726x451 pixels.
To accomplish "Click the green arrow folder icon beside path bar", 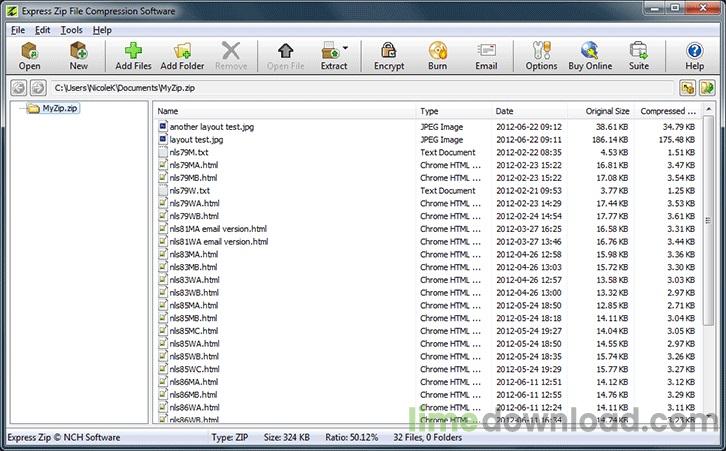I will 707,88.
